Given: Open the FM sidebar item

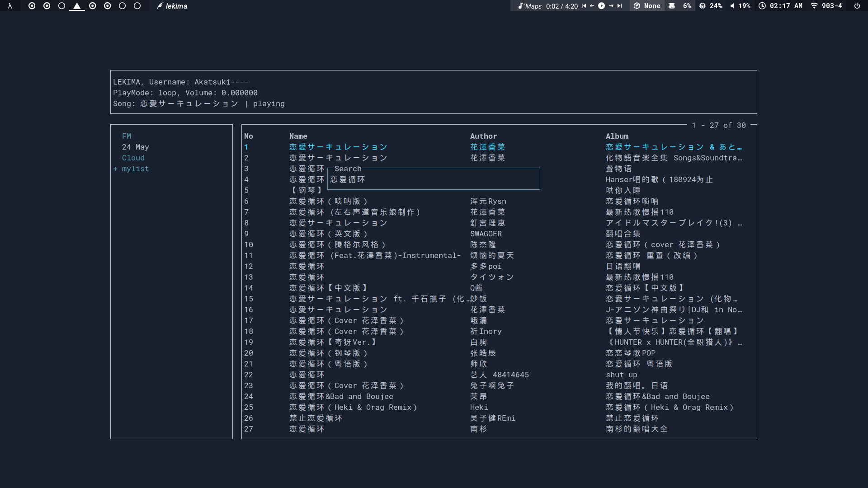Looking at the screenshot, I should 127,136.
